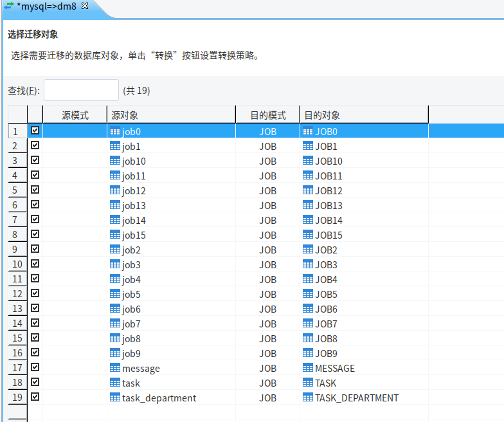The height and width of the screenshot is (422, 504).
Task: Click the table icon beside target JOB5
Action: [x=307, y=294]
